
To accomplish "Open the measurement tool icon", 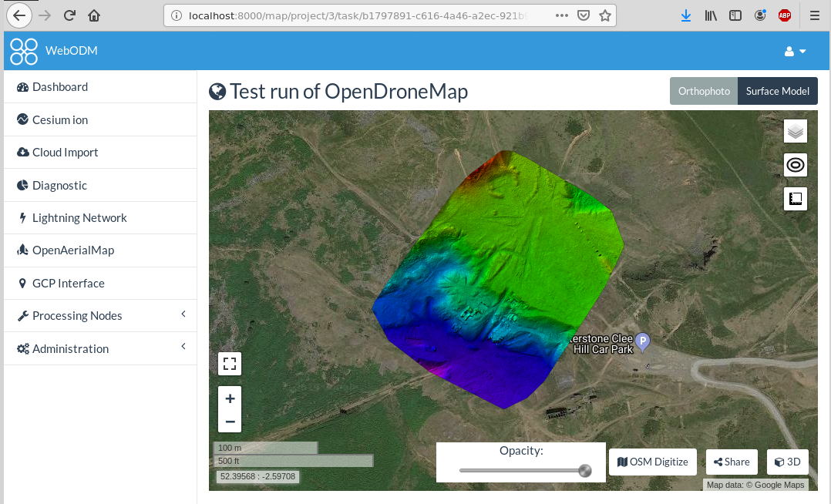I will pyautogui.click(x=795, y=198).
